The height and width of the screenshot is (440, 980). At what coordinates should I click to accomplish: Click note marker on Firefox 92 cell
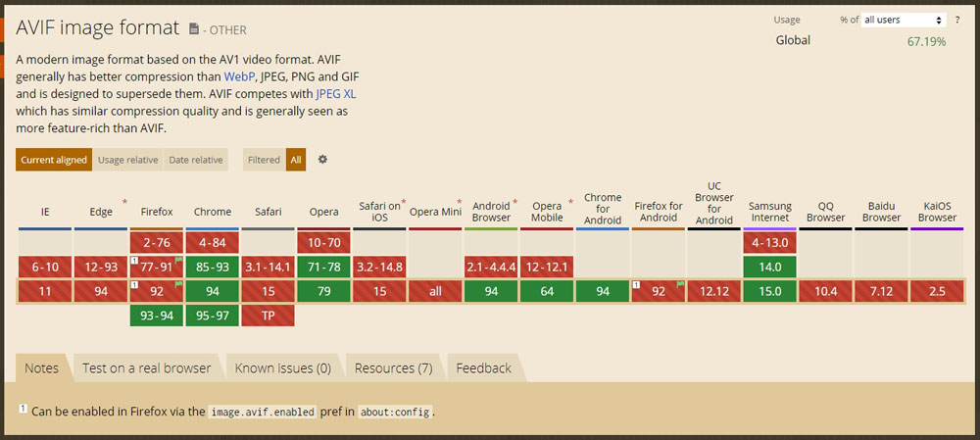(133, 284)
